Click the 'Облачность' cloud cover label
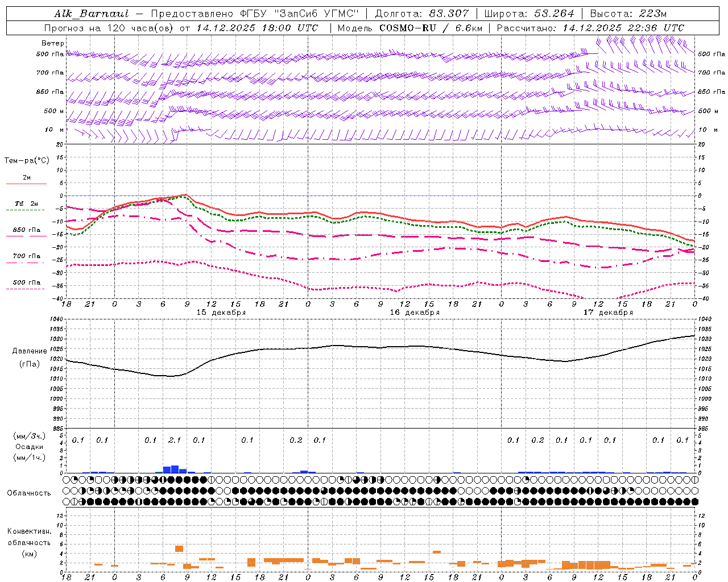 tap(29, 493)
